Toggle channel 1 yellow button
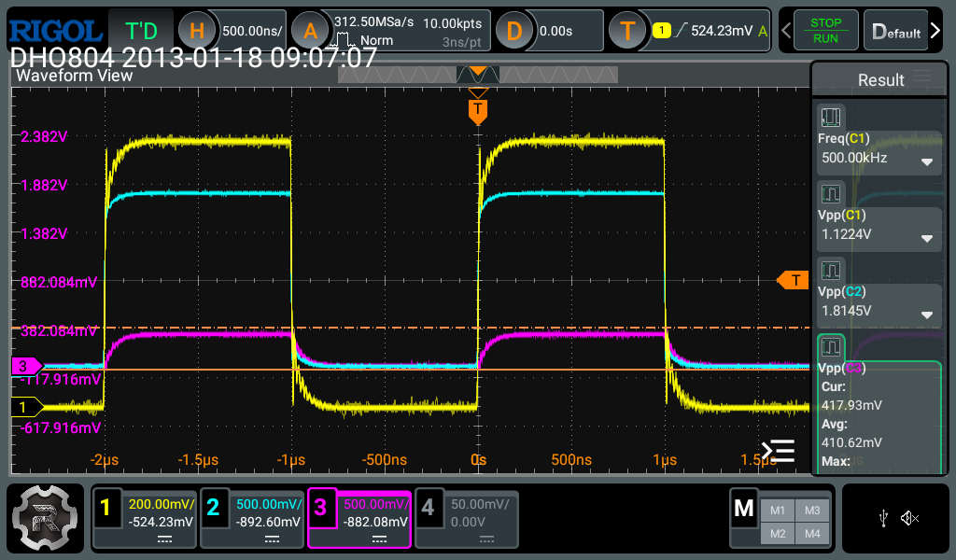This screenshot has width=956, height=560. pyautogui.click(x=105, y=508)
